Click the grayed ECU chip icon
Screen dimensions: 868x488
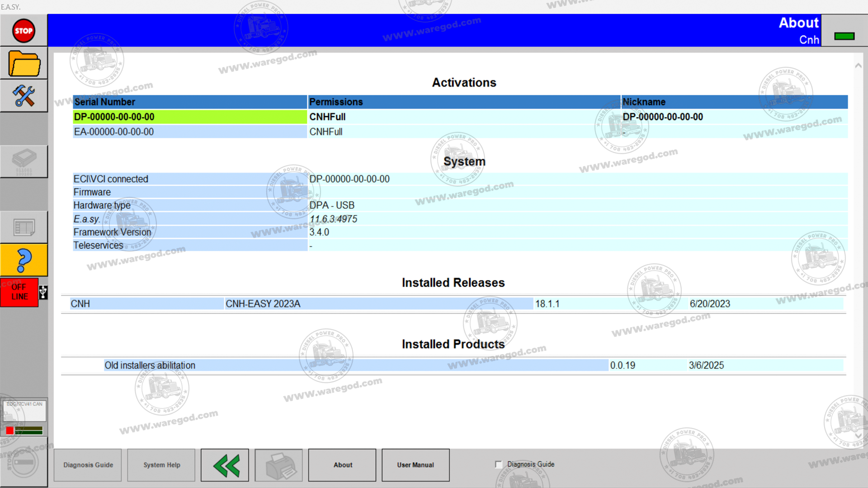[24, 161]
